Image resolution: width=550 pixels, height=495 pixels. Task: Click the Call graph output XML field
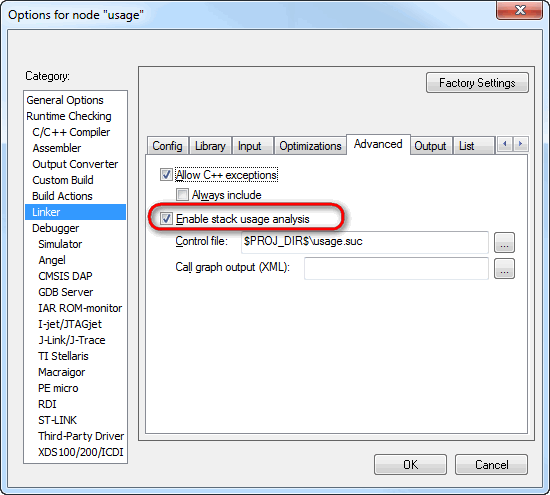pyautogui.click(x=396, y=269)
